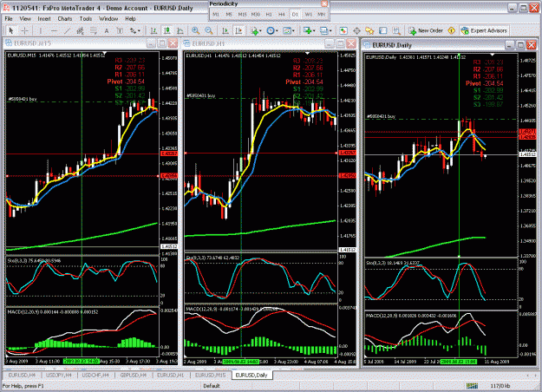Screen dimensions: 542x392
Task: Open the Insert menu
Action: pyautogui.click(x=44, y=19)
